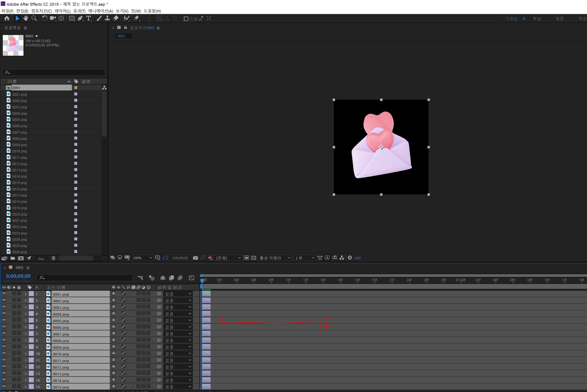Select 0012.png in the project panel
Screen dimensions: 587x392
[x=20, y=164]
